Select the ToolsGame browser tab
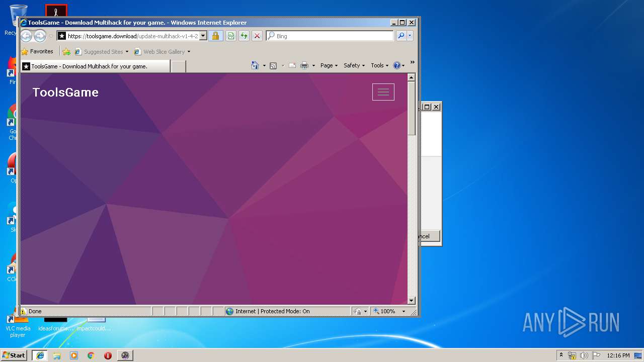Viewport: 644px width, 362px height. pyautogui.click(x=95, y=66)
